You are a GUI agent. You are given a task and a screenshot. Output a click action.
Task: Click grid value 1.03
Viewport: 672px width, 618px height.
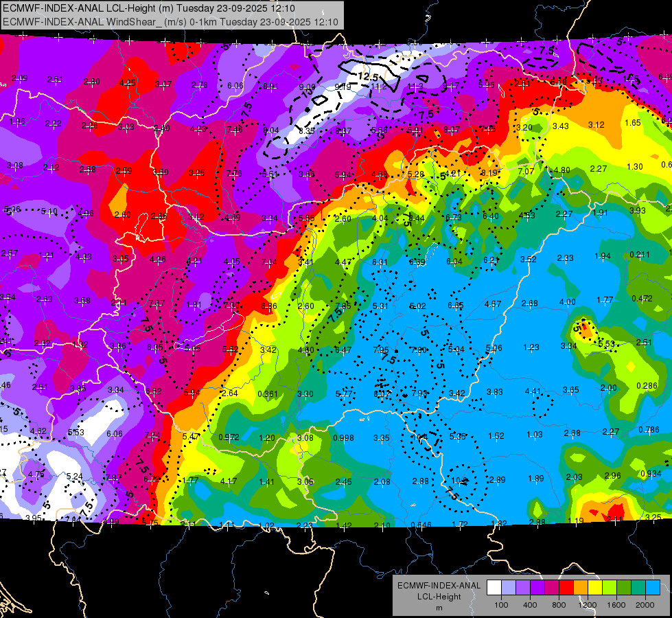click(535, 435)
